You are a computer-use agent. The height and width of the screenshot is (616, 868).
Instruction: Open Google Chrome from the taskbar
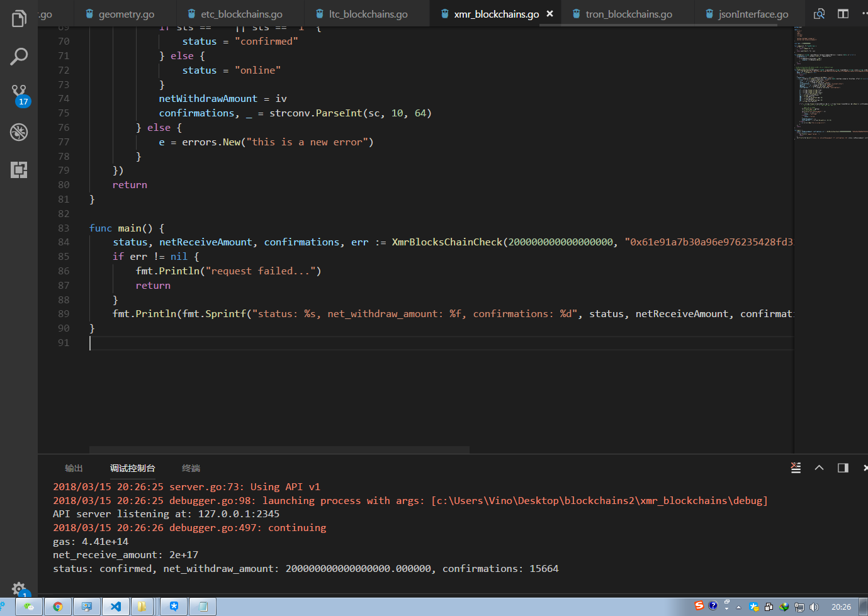click(58, 607)
